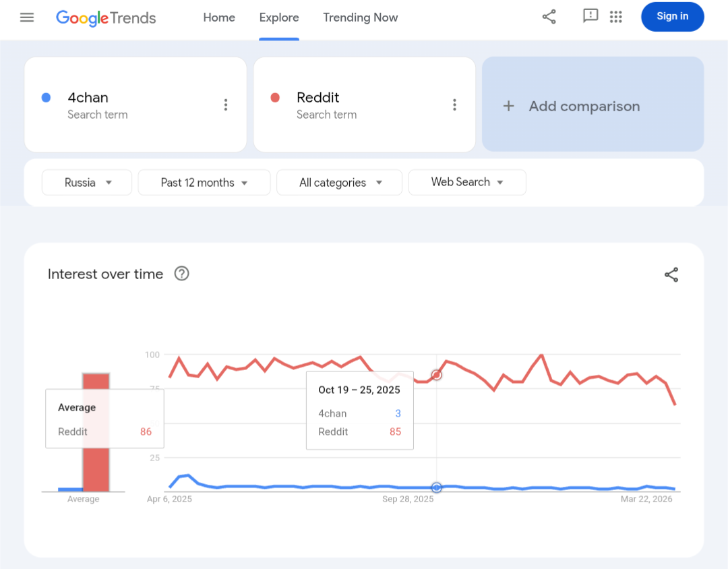Click the 100 y-axis label
This screenshot has height=569, width=728.
pyautogui.click(x=152, y=355)
